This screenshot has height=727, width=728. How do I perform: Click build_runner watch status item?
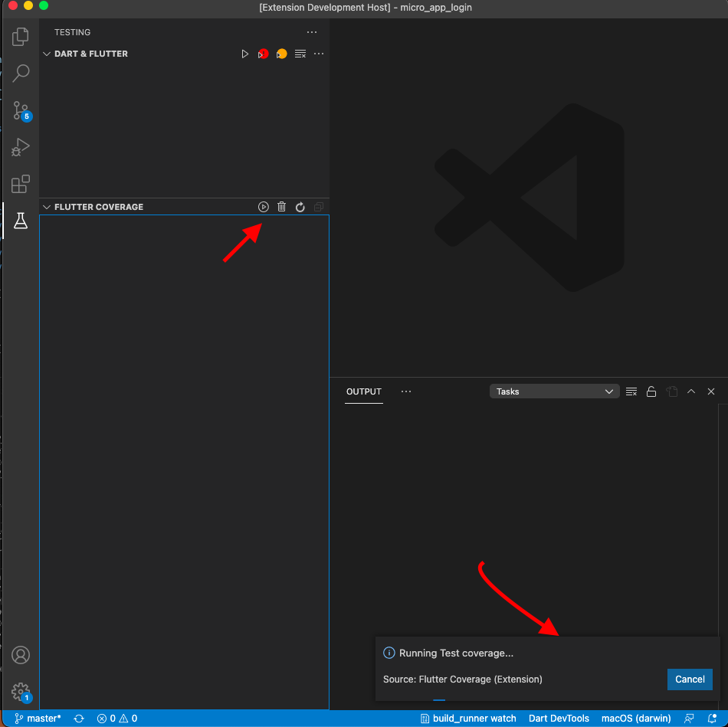[x=468, y=718]
